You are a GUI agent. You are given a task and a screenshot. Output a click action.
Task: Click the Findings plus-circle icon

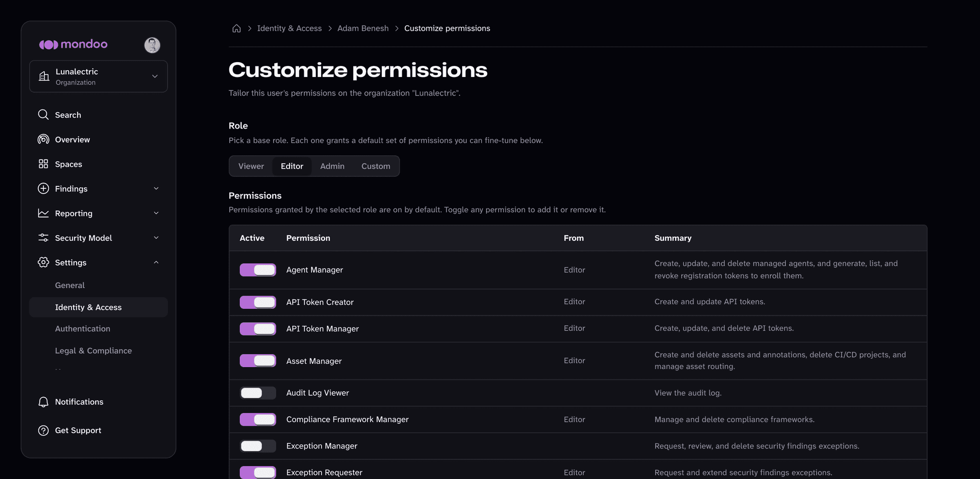(44, 188)
